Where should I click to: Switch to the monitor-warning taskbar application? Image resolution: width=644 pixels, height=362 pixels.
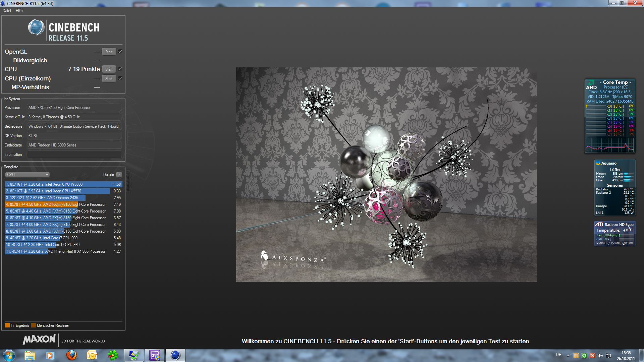tap(134, 355)
